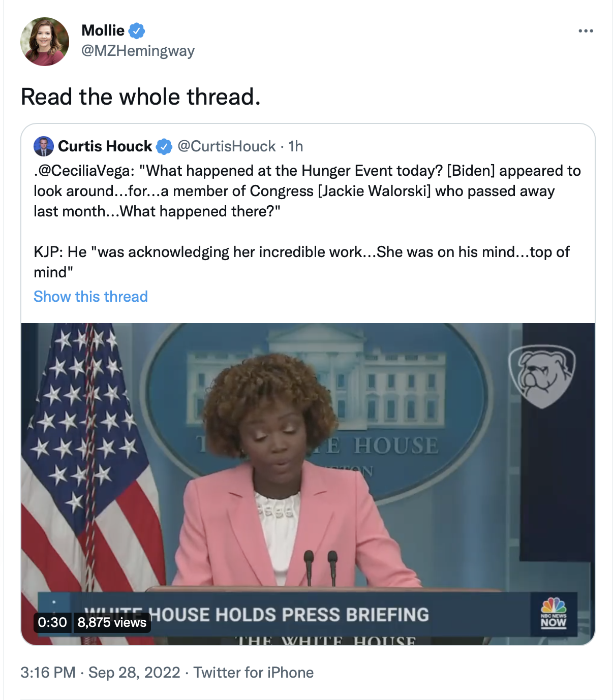Open the 3:16 PM Sep 28, 2022 timestamp
The width and height of the screenshot is (613, 700).
[x=100, y=673]
